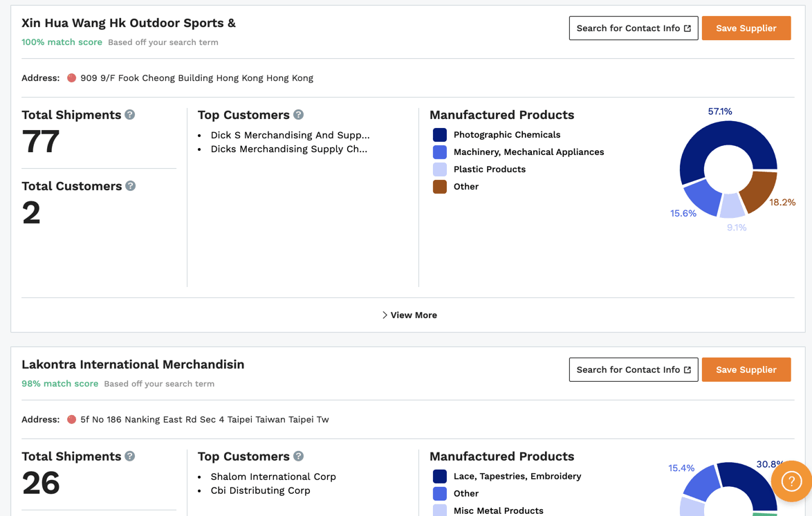Click customer Dick S Merchandising And Supp...

coord(290,135)
